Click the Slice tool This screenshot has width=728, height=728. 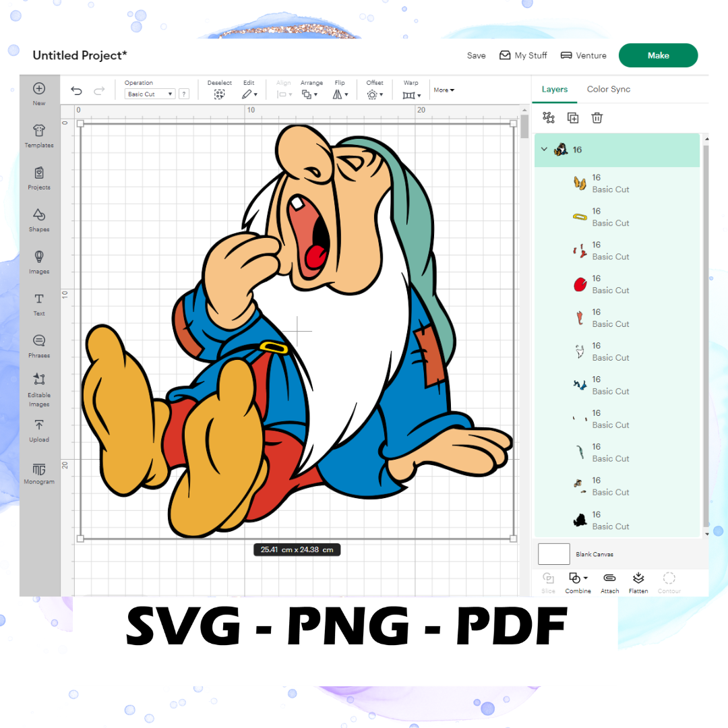(548, 582)
